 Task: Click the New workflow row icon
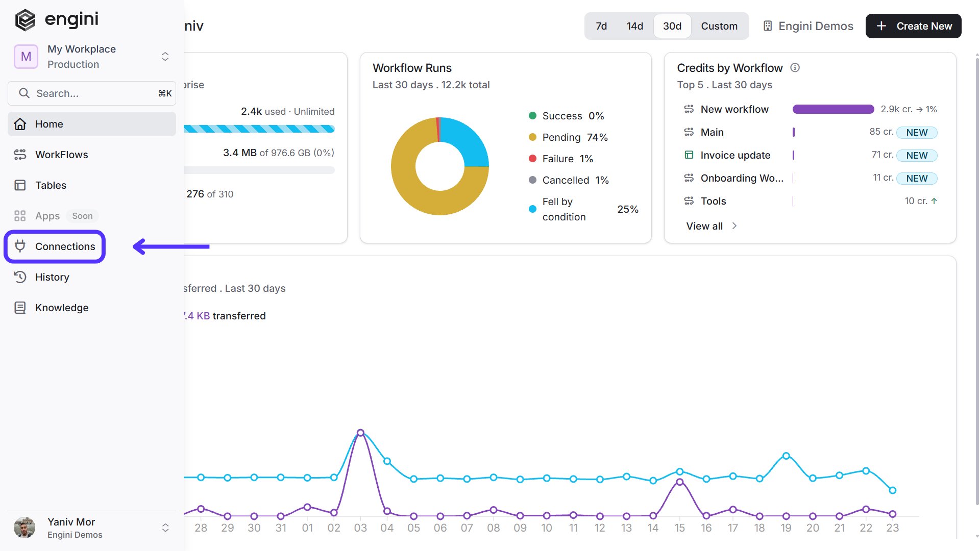tap(689, 109)
